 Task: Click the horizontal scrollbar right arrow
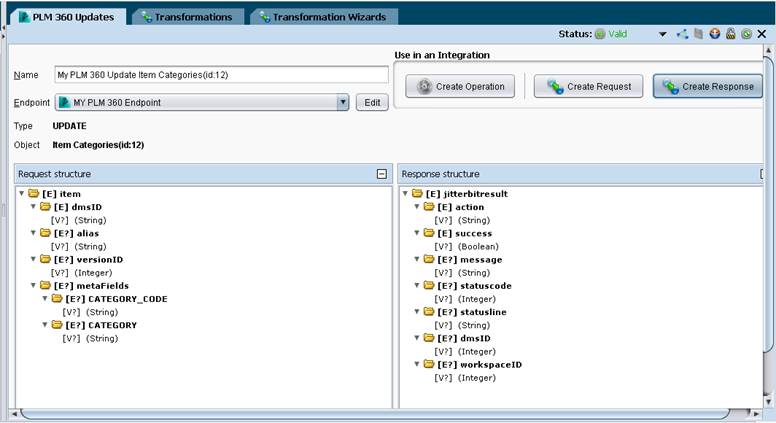756,413
